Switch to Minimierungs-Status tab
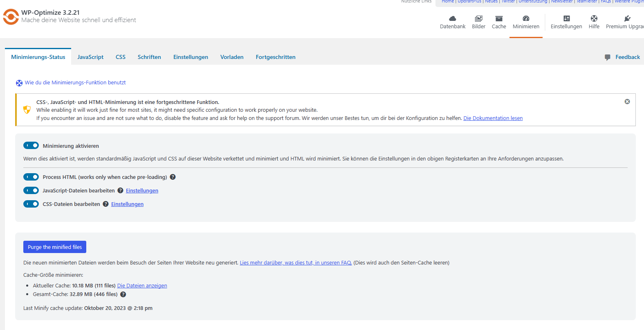The height and width of the screenshot is (330, 644). click(38, 57)
